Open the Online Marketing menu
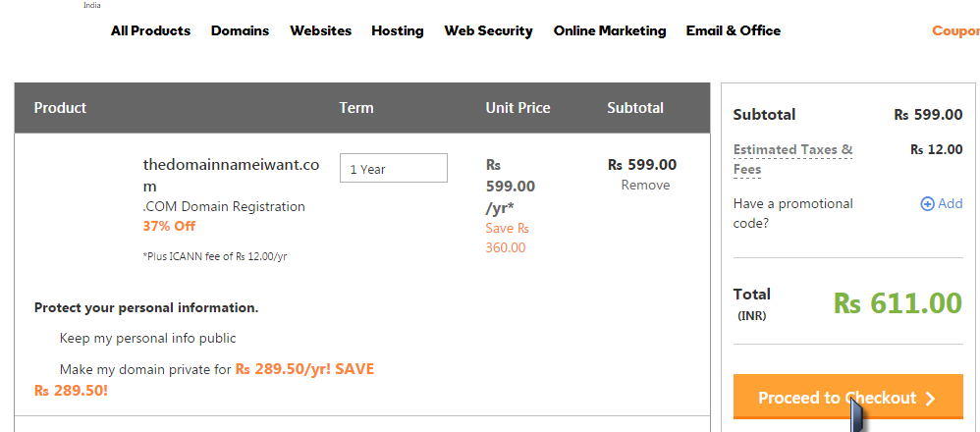The image size is (980, 432). [x=610, y=30]
